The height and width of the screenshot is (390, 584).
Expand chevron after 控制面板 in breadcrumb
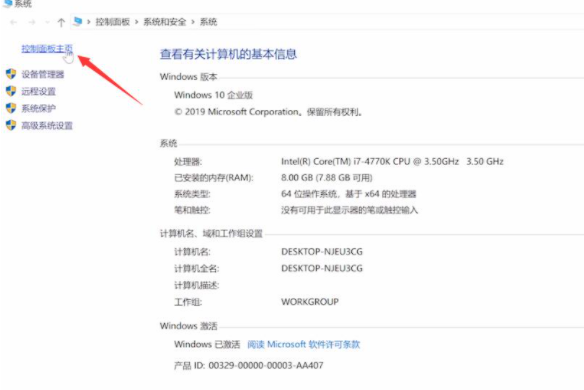[137, 22]
